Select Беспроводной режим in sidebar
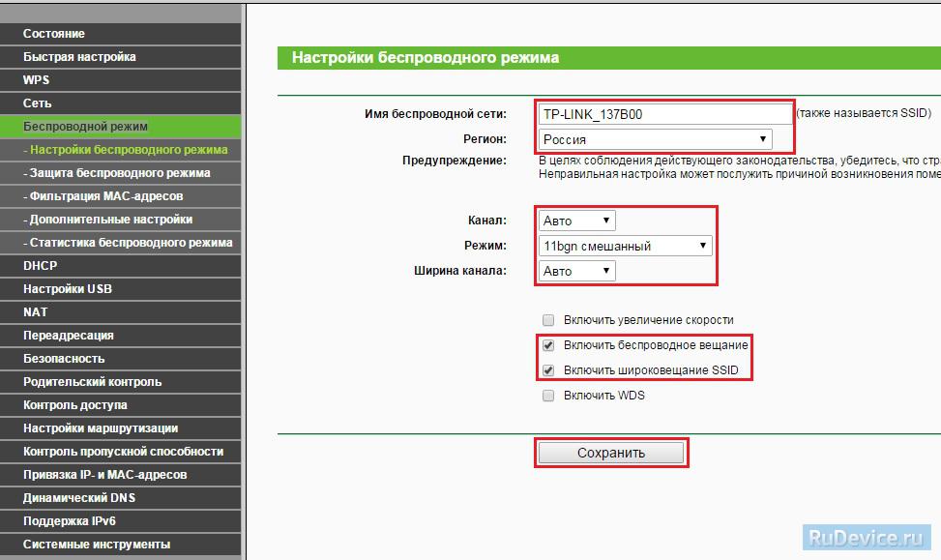The image size is (941, 560). (120, 127)
